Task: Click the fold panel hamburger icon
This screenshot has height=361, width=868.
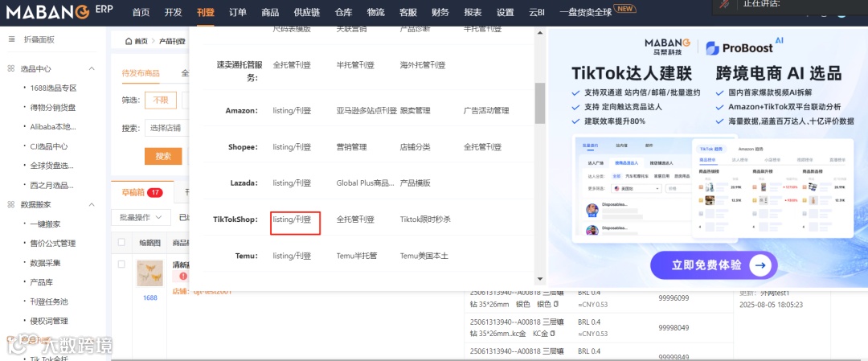Action: click(x=11, y=40)
